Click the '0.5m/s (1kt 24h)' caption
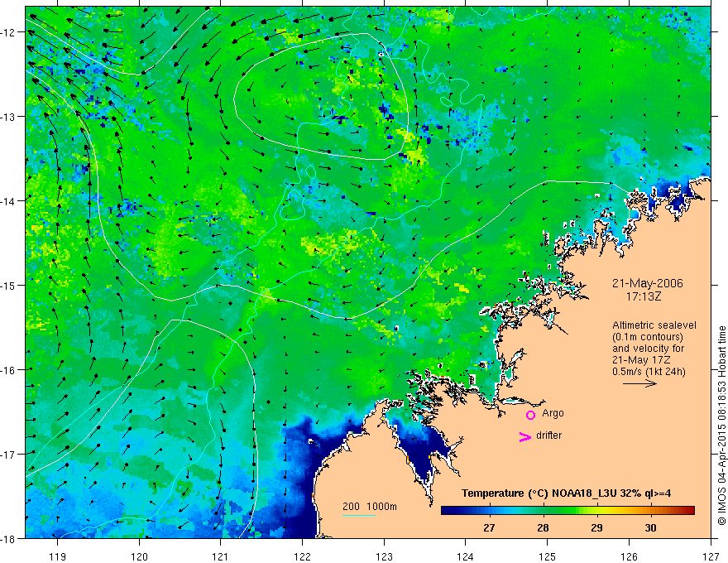 coord(649,372)
